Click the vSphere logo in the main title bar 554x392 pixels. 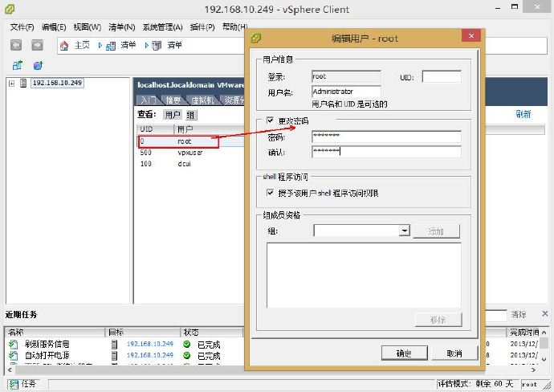(10, 9)
